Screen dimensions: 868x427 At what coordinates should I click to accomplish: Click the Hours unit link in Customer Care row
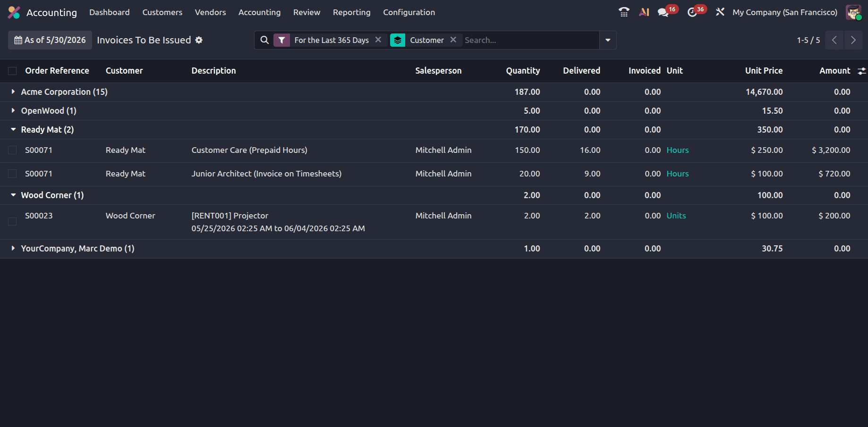(x=677, y=150)
